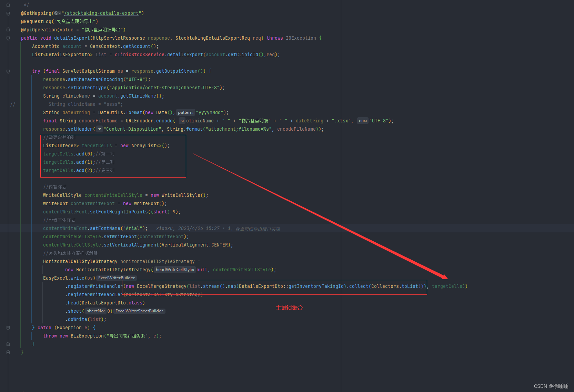Click the @ApiOperation annotation
This screenshot has width=574, height=392.
click(x=39, y=30)
